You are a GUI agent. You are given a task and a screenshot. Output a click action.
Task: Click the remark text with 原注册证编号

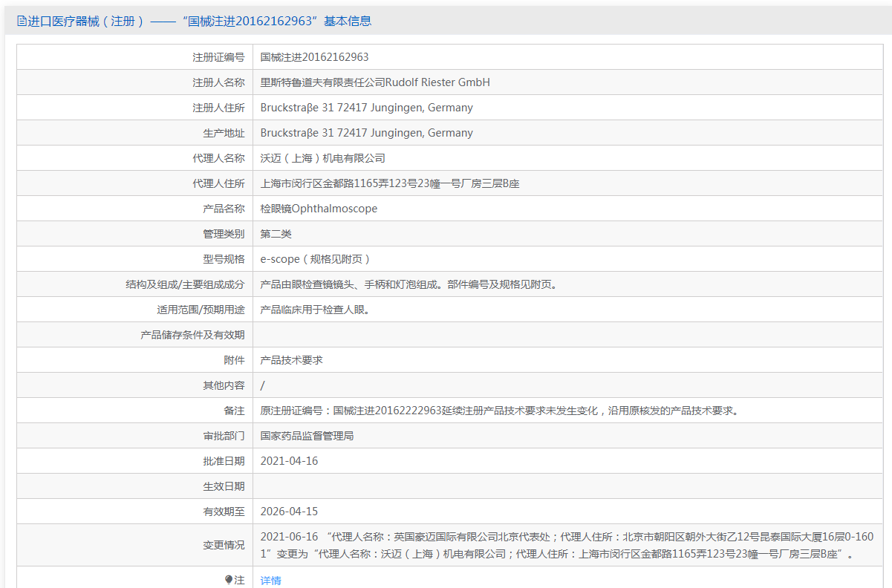[x=498, y=411]
